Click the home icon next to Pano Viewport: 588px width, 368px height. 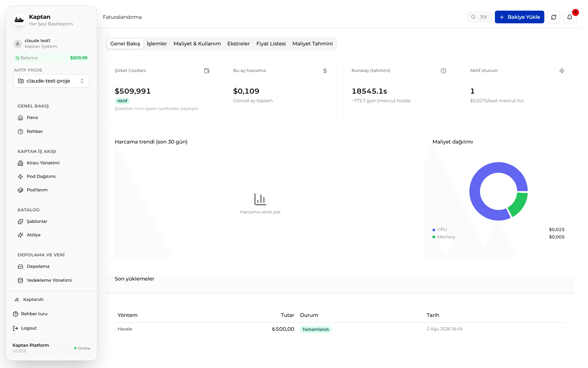(20, 118)
